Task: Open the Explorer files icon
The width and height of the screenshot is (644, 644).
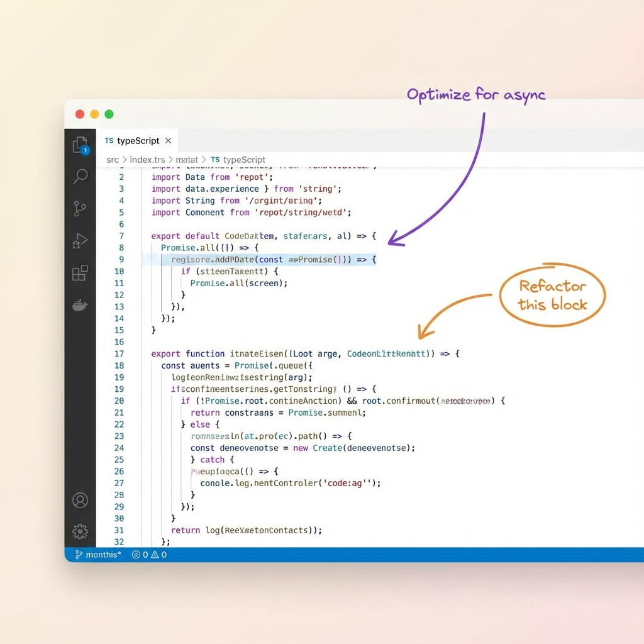Action: pyautogui.click(x=80, y=145)
